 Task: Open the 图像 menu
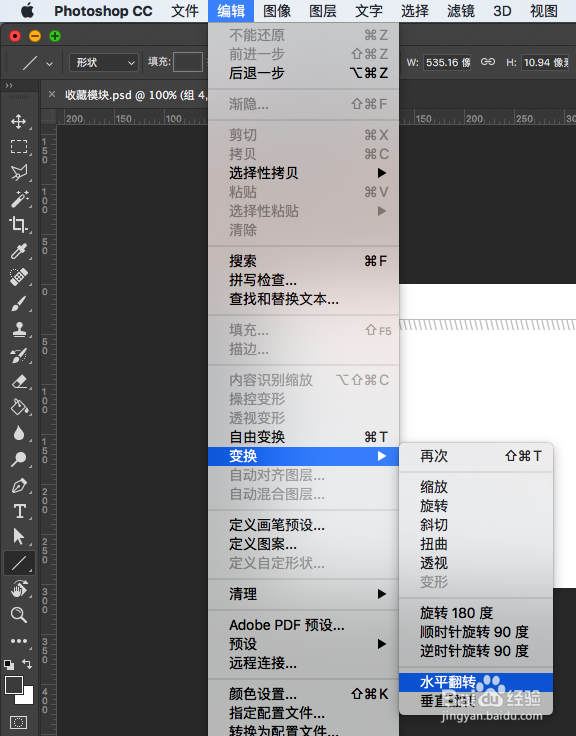tap(277, 11)
